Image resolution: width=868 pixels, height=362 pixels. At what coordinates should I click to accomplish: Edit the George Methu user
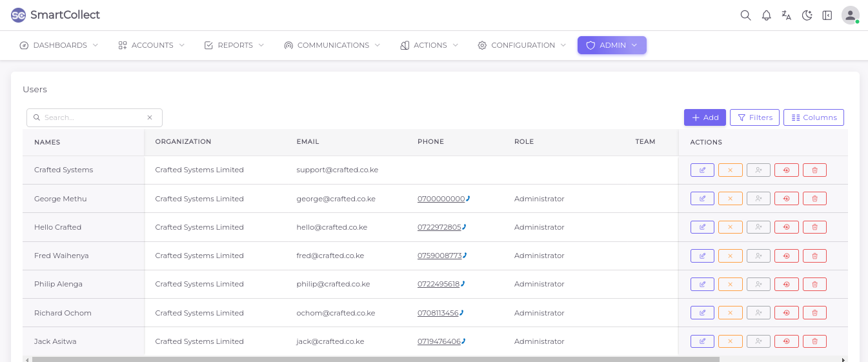[x=702, y=199]
